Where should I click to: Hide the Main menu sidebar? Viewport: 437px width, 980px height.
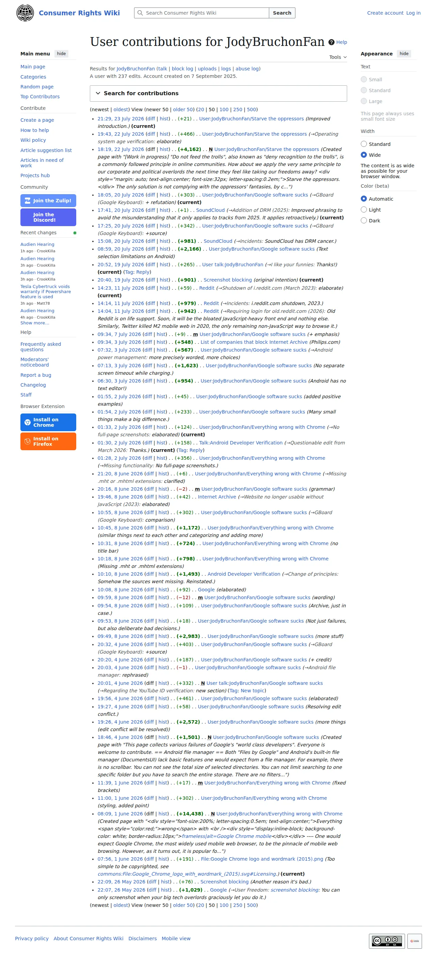tap(61, 54)
